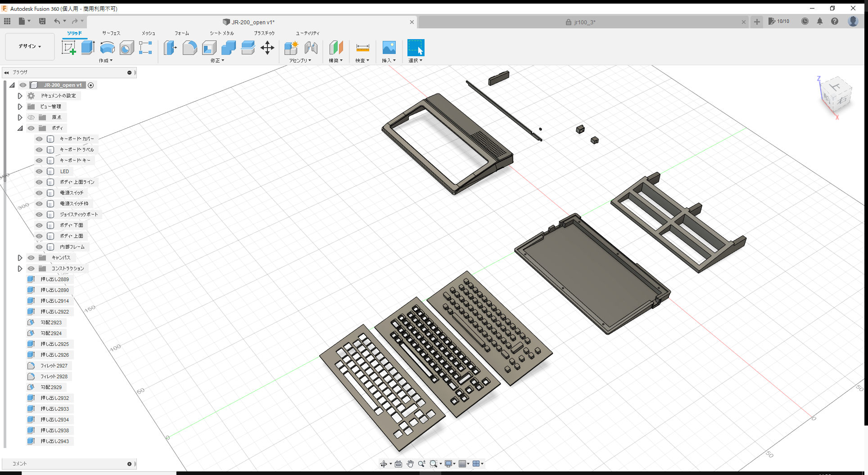Select the Extrude tool
This screenshot has width=868, height=475.
coord(87,48)
